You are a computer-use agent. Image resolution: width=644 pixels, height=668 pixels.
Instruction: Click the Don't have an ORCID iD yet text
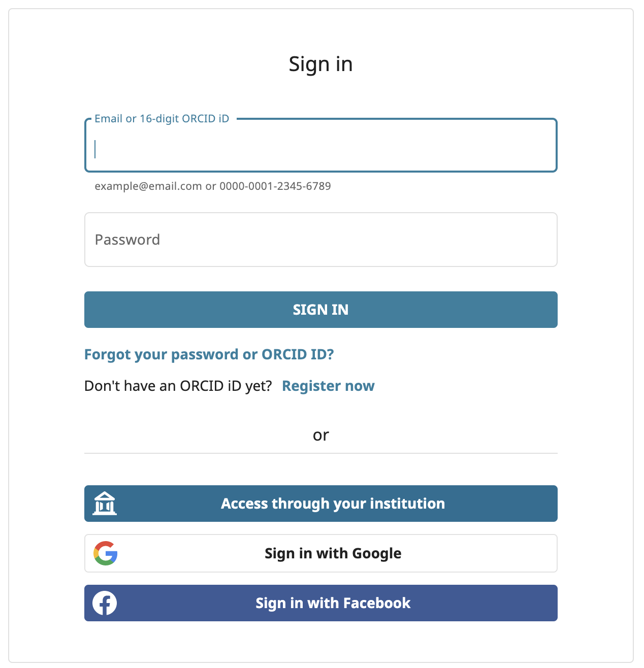pyautogui.click(x=178, y=386)
